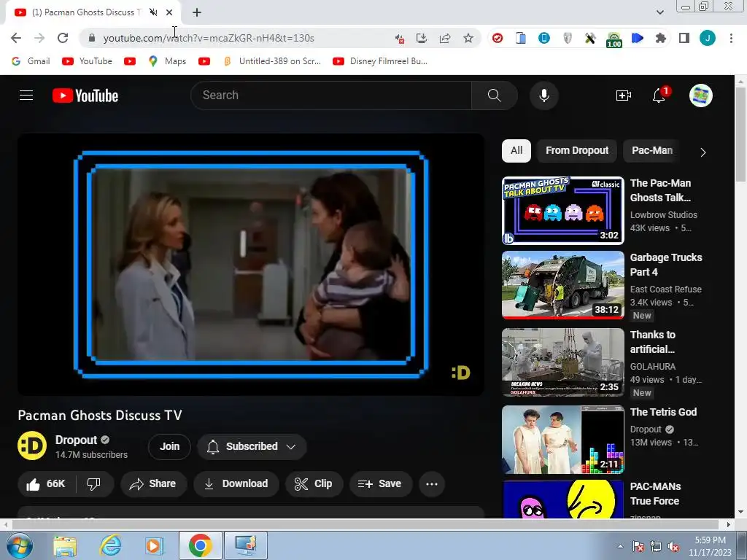Click the video player to pause

tap(251, 264)
